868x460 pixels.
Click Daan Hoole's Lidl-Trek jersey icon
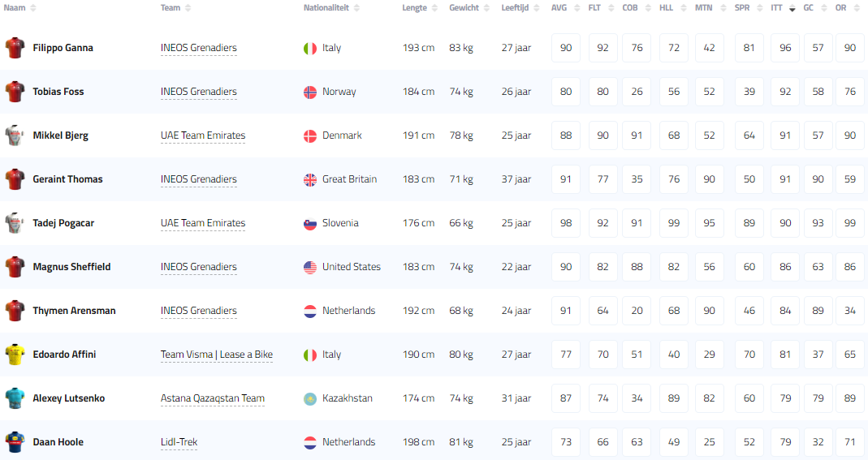click(x=15, y=442)
